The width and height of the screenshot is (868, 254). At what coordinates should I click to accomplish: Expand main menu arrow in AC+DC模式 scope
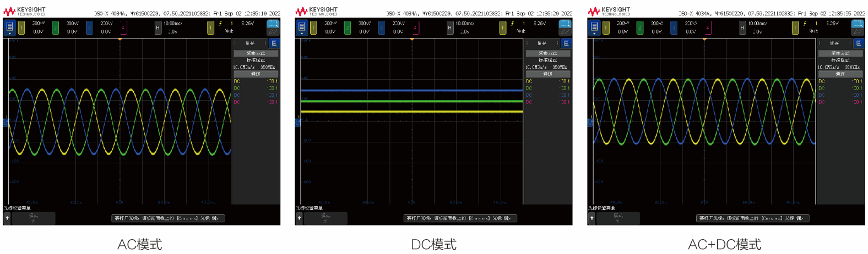[x=594, y=34]
